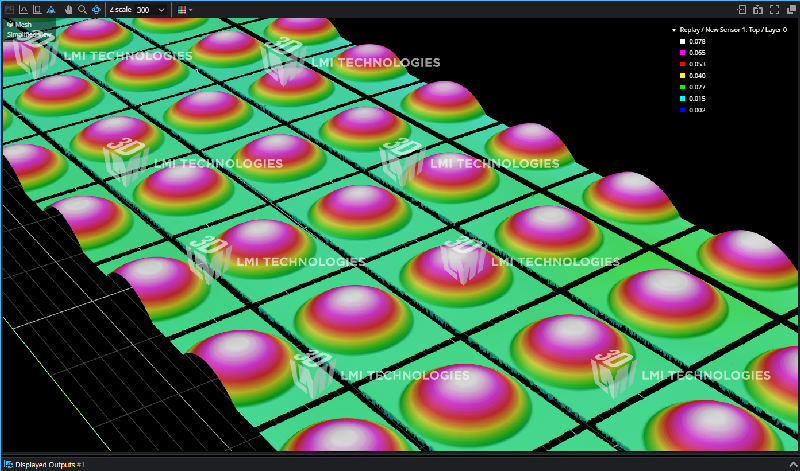The width and height of the screenshot is (800, 471).
Task: Select the 3D rotate tool
Action: coord(96,10)
